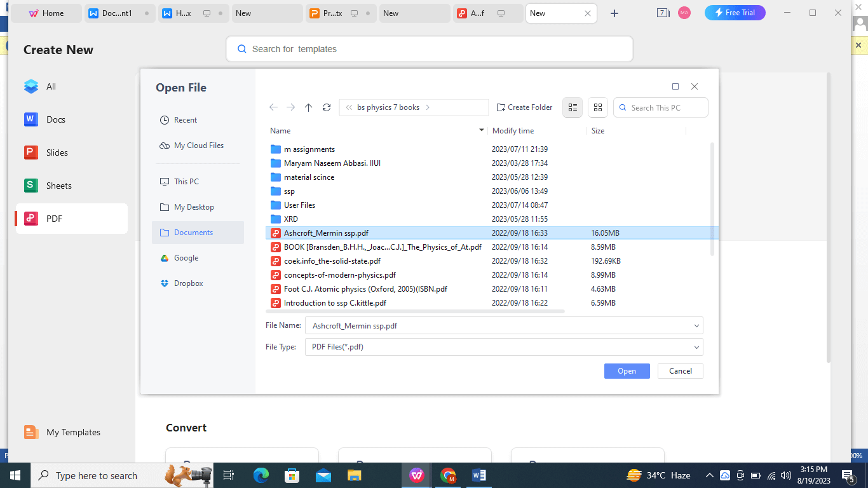Switch to the Home tab
Image resolution: width=868 pixels, height=488 pixels.
46,13
